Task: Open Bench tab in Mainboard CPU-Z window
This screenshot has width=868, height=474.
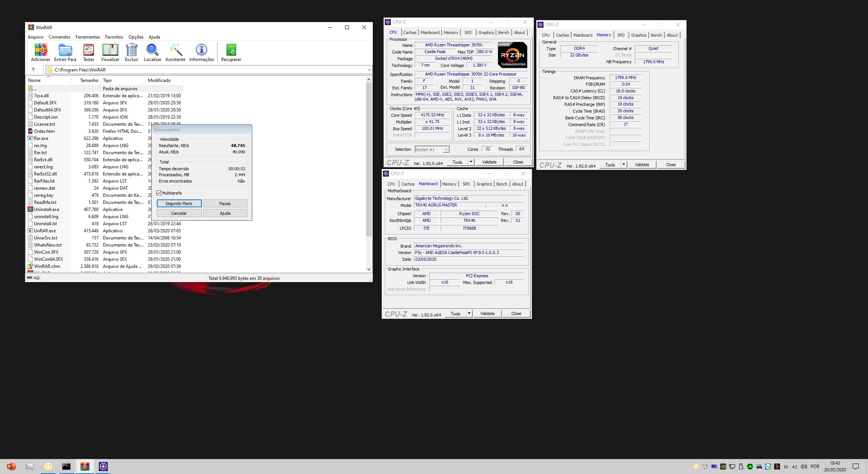Action: coord(502,184)
